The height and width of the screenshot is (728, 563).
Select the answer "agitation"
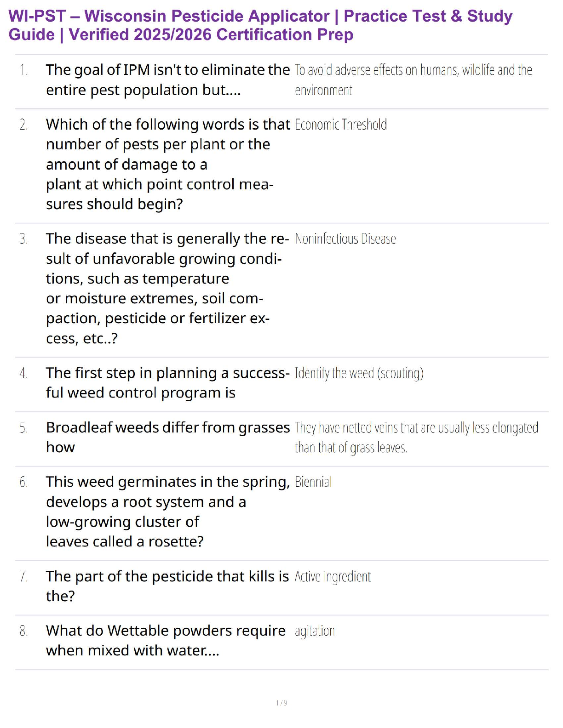click(x=315, y=631)
